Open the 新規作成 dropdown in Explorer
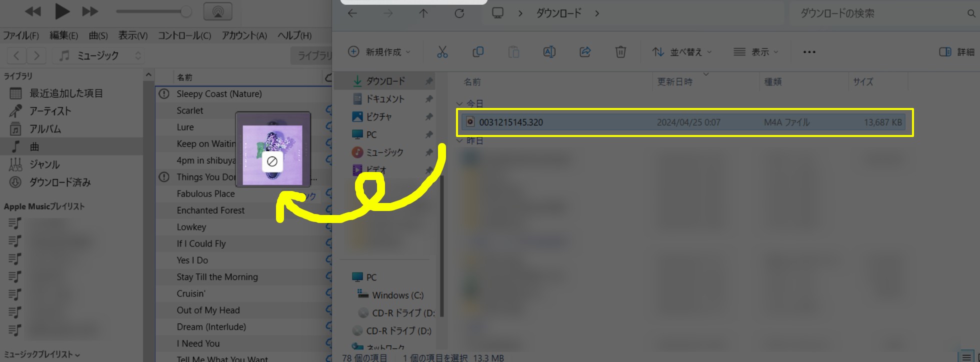Viewport: 980px width, 362px height. coord(379,52)
